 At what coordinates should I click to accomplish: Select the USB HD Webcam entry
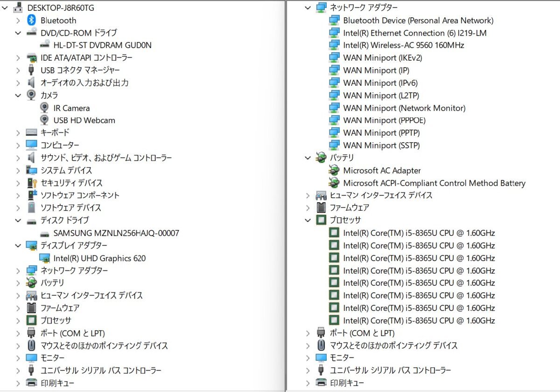click(84, 120)
